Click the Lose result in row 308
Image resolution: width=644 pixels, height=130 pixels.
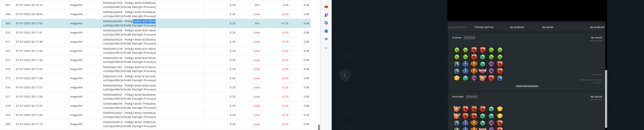click(256, 14)
